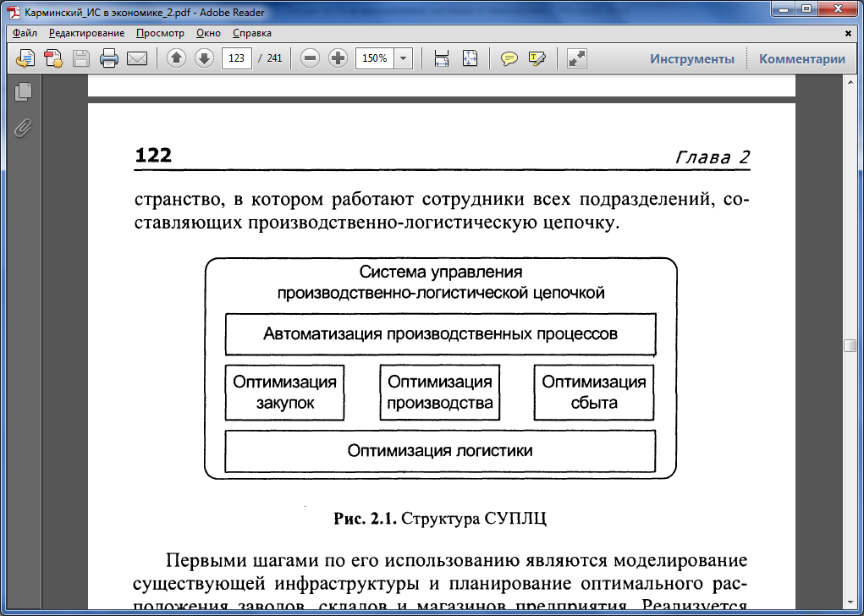Zoom out with the minus button
This screenshot has width=864, height=616.
point(311,58)
